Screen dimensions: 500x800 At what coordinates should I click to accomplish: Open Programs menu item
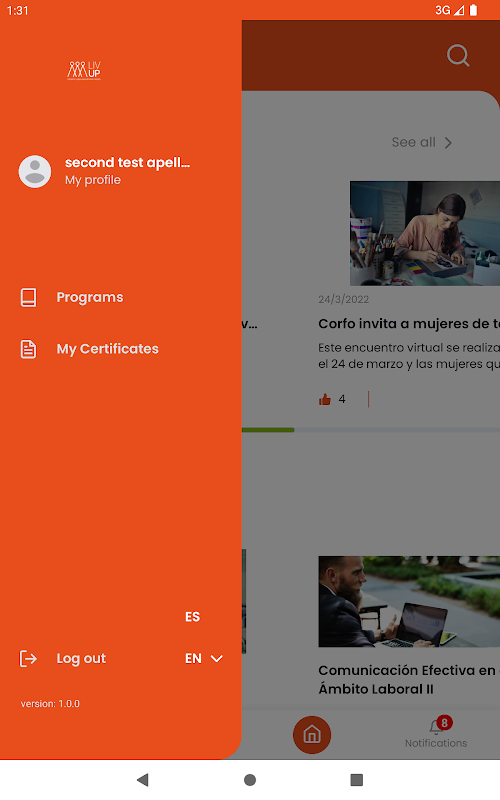[90, 297]
